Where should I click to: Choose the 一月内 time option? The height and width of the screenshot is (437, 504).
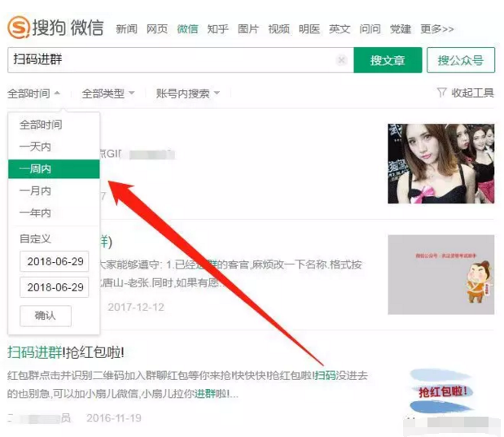(35, 191)
